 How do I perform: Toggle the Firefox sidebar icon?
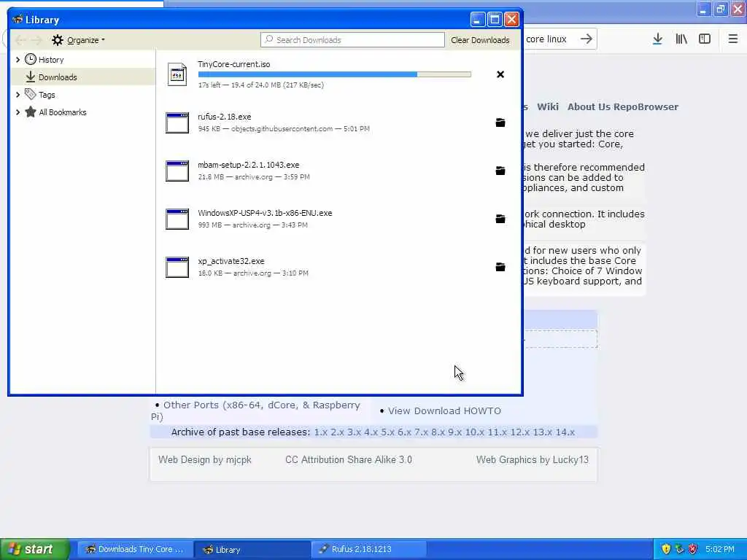705,39
